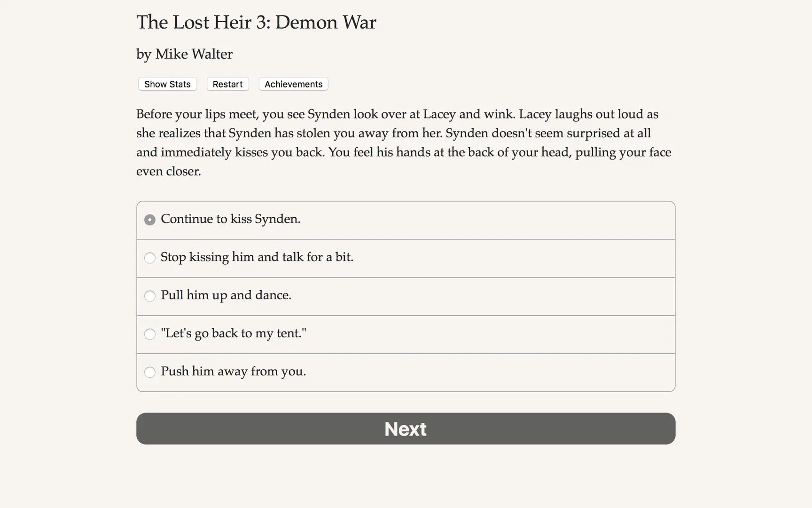Screen dimensions: 812x508
Task: View the Achievements list
Action: [x=293, y=84]
